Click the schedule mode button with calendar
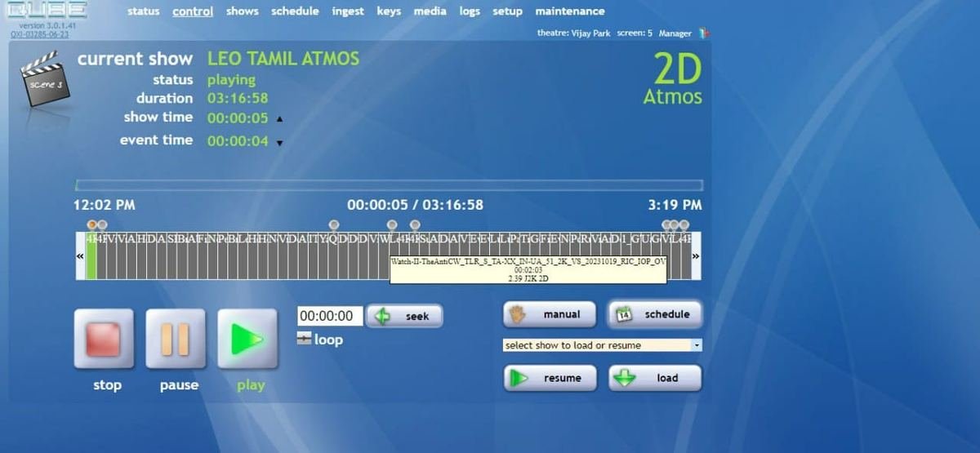 655,313
